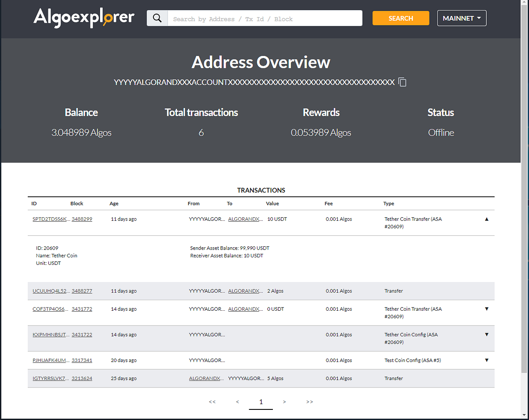This screenshot has height=420, width=529.
Task: Click the search by address input field
Action: (x=264, y=18)
